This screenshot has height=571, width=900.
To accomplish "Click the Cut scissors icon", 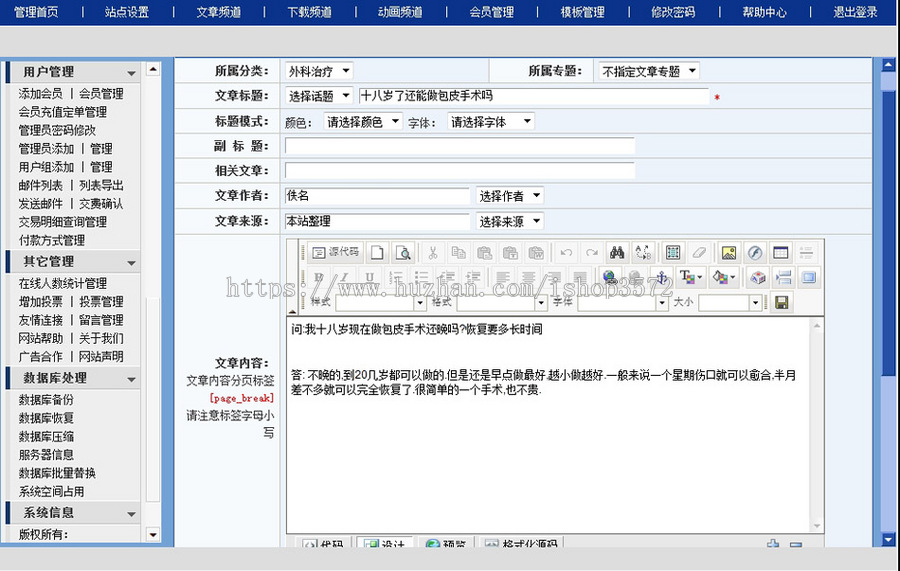I will pos(433,253).
